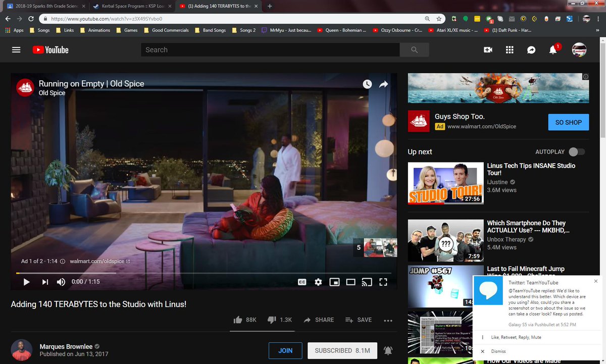Click walmart.com/oldspice link in the video ad overlay

(x=99, y=262)
